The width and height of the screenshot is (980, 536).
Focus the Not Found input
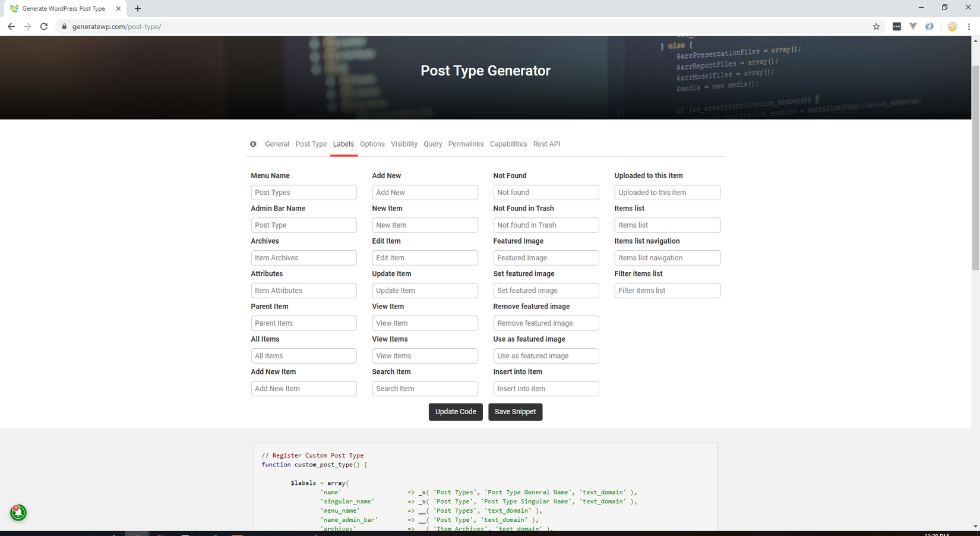point(546,193)
